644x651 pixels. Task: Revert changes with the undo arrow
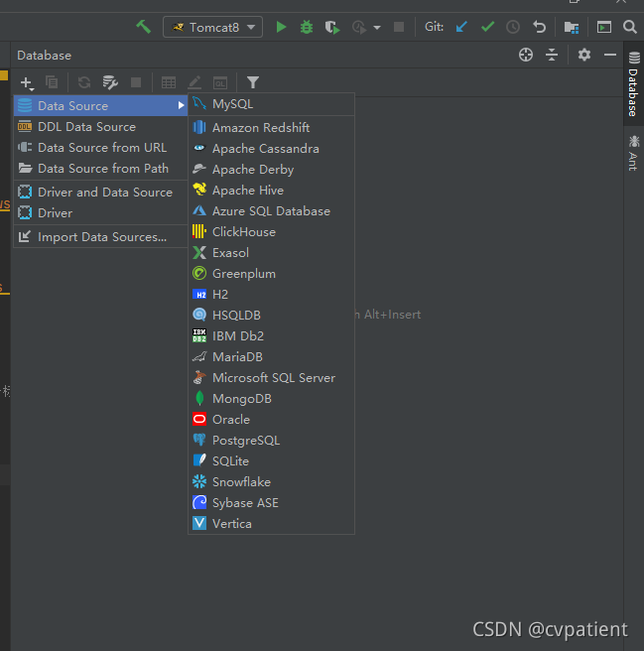pyautogui.click(x=539, y=28)
